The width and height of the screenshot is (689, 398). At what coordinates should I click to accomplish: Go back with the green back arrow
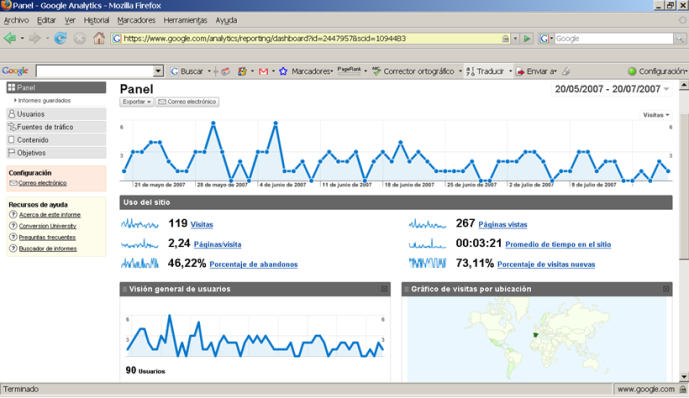click(10, 38)
